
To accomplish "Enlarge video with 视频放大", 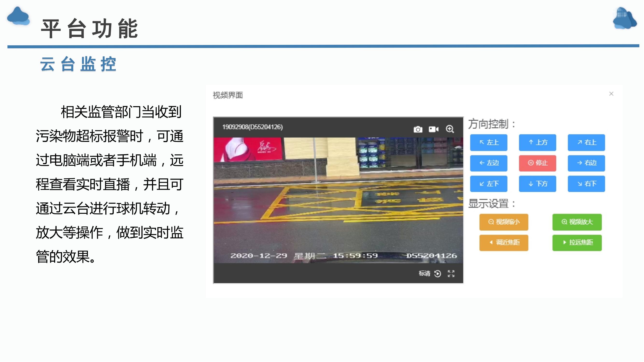I will point(577,222).
